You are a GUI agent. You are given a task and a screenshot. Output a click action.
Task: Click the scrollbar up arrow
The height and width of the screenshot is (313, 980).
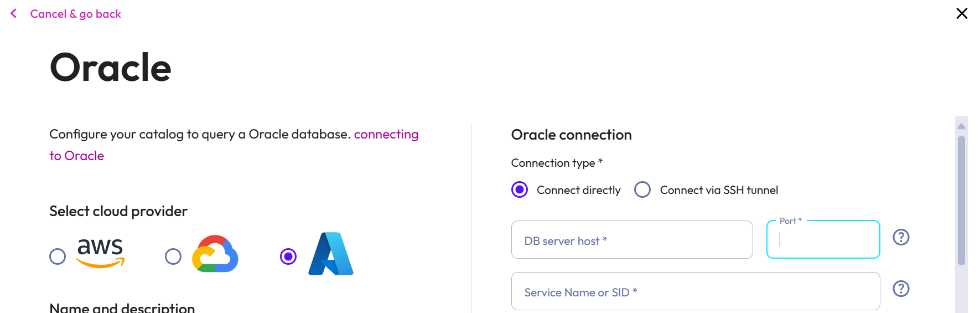point(961,126)
